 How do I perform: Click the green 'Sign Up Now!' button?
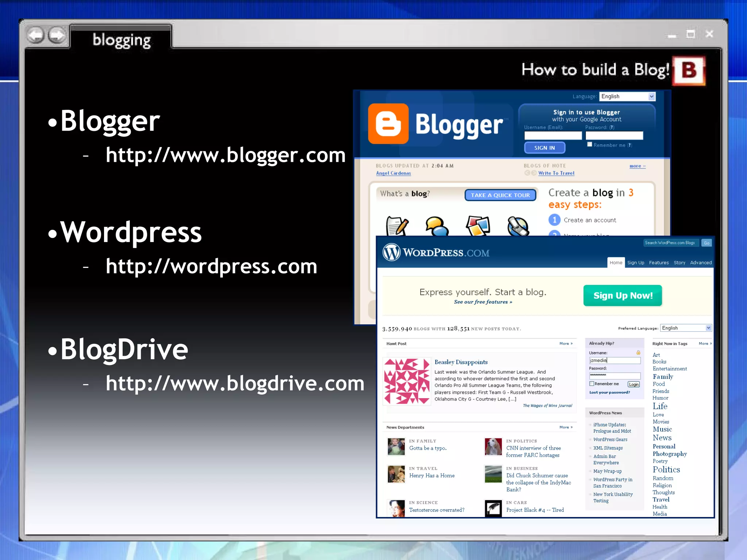pos(623,295)
